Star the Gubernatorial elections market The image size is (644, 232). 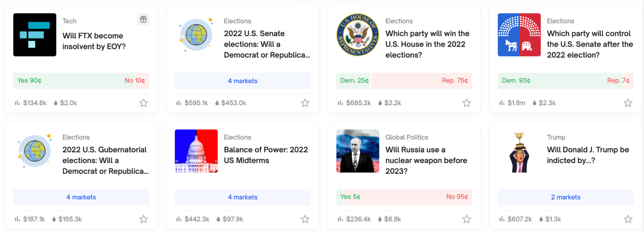click(x=144, y=219)
